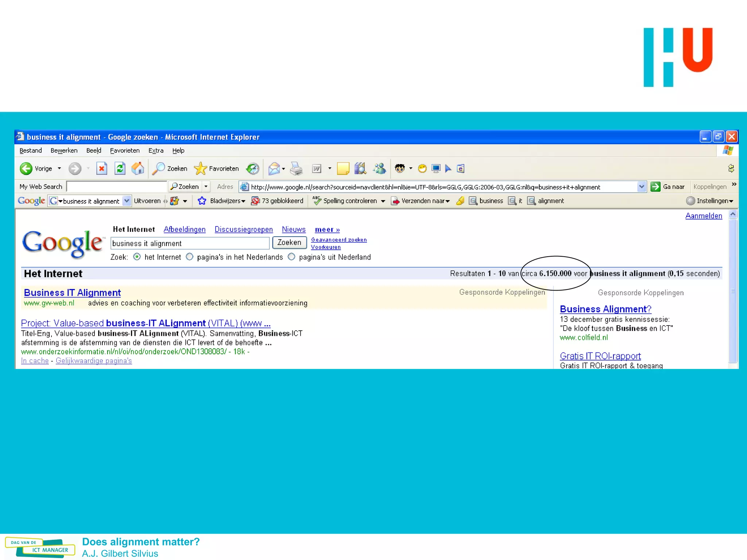Click the Stop loading page icon
The height and width of the screenshot is (560, 747).
coord(101,168)
